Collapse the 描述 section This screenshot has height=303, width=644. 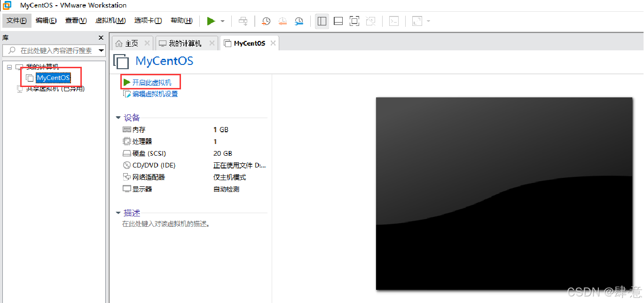click(118, 213)
